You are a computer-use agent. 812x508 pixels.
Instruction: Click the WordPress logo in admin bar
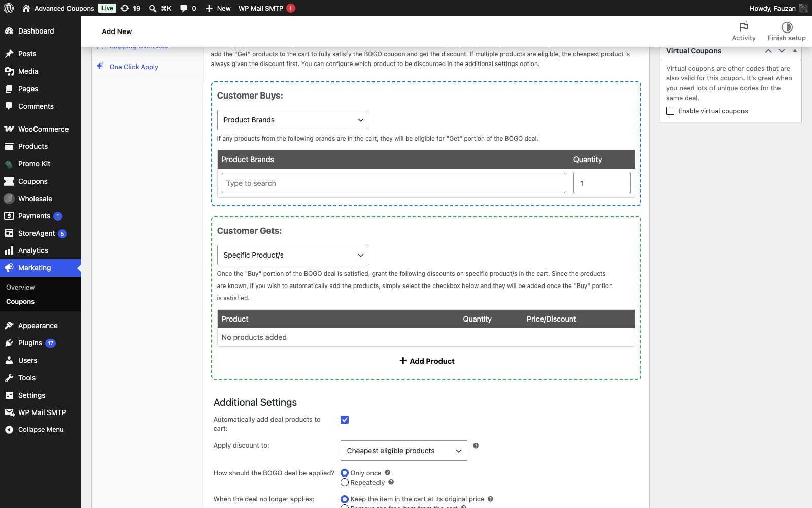[9, 8]
